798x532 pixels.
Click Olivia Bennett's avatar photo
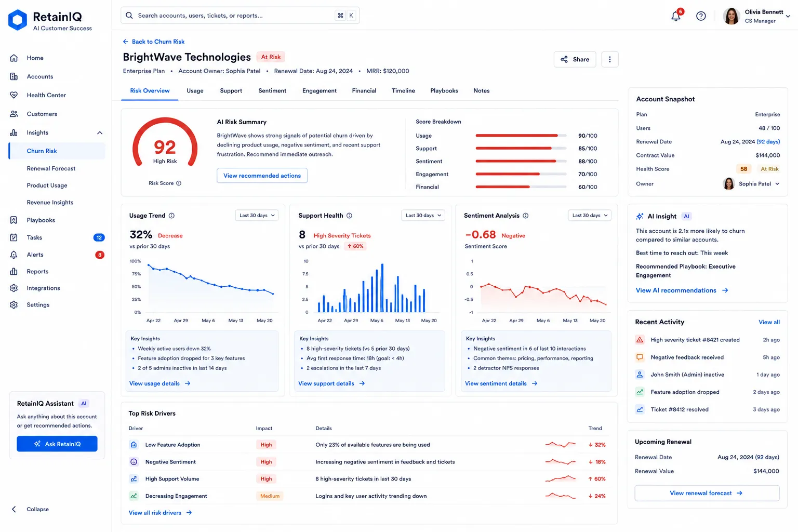tap(731, 16)
